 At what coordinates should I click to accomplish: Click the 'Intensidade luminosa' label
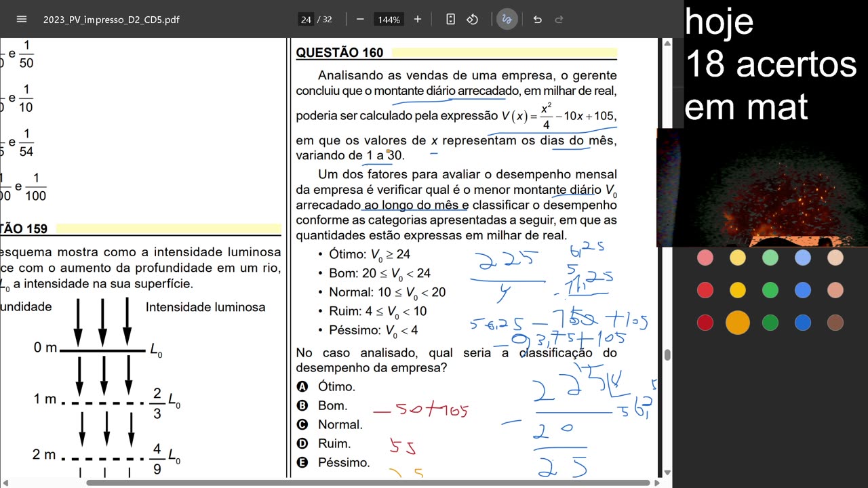205,307
